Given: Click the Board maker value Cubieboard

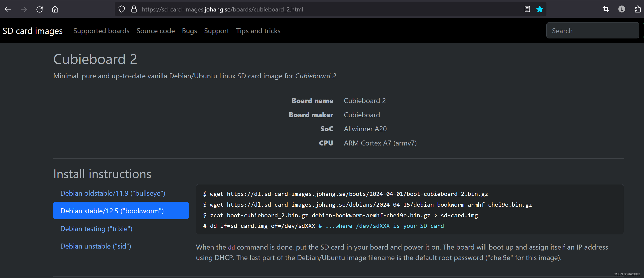Looking at the screenshot, I should (362, 115).
